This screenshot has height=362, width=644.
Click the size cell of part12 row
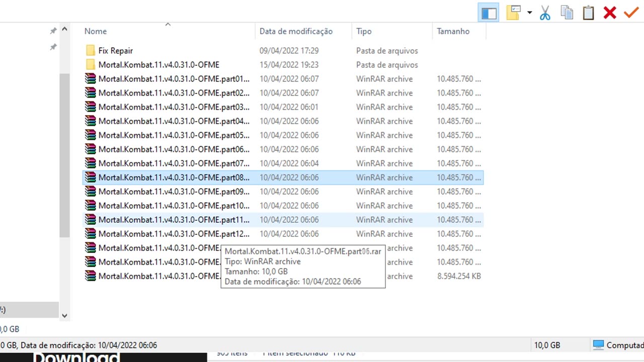point(459,233)
